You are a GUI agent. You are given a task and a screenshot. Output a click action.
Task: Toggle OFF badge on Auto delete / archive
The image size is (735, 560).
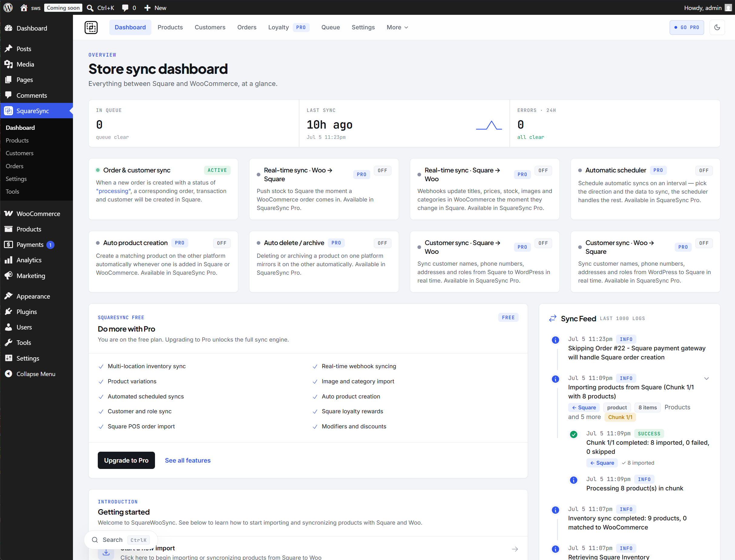click(383, 243)
